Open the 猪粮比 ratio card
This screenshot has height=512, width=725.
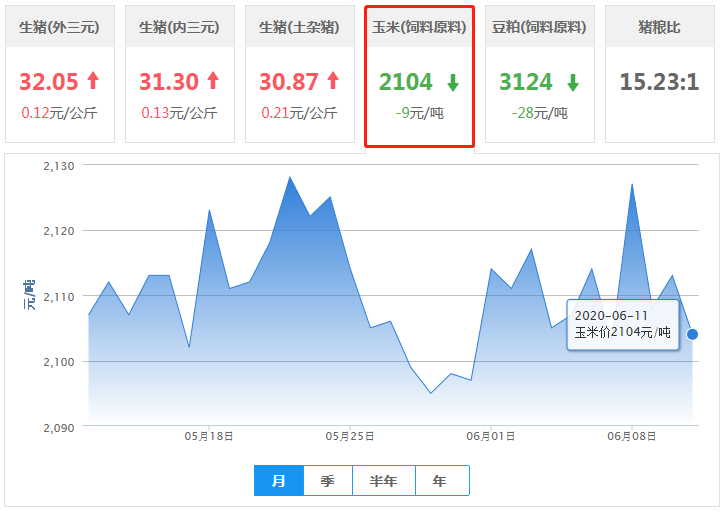pos(659,27)
